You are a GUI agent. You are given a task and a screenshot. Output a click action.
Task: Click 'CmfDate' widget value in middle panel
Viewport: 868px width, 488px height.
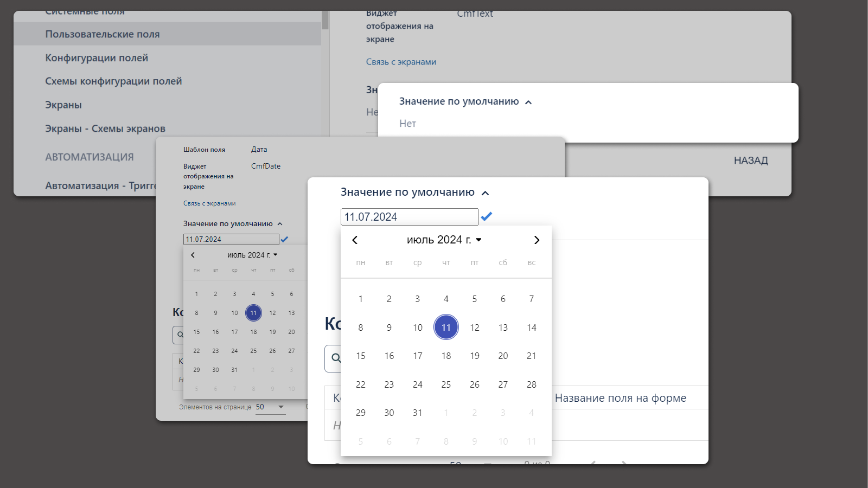point(266,166)
